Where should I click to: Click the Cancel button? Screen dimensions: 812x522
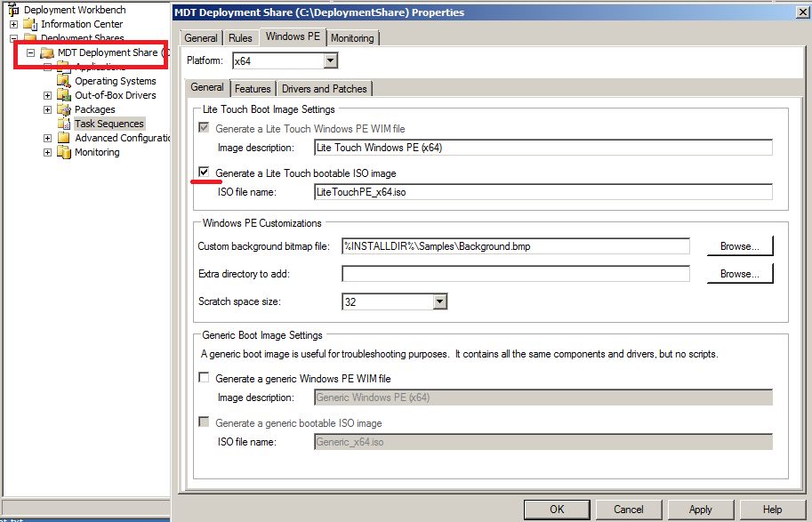(629, 510)
